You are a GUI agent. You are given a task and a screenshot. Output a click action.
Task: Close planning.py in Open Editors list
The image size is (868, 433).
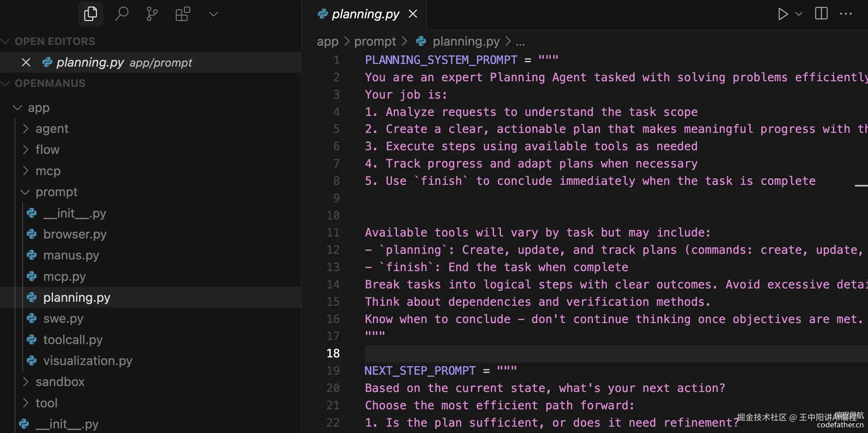pos(26,62)
